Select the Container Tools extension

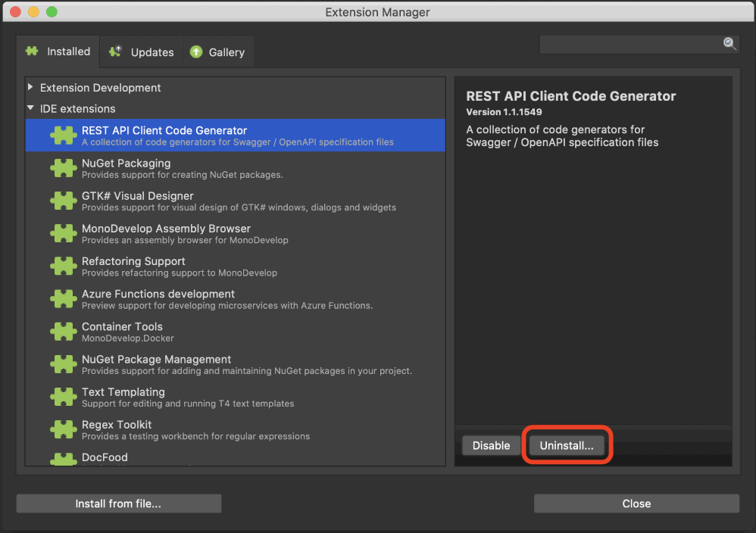[x=236, y=332]
